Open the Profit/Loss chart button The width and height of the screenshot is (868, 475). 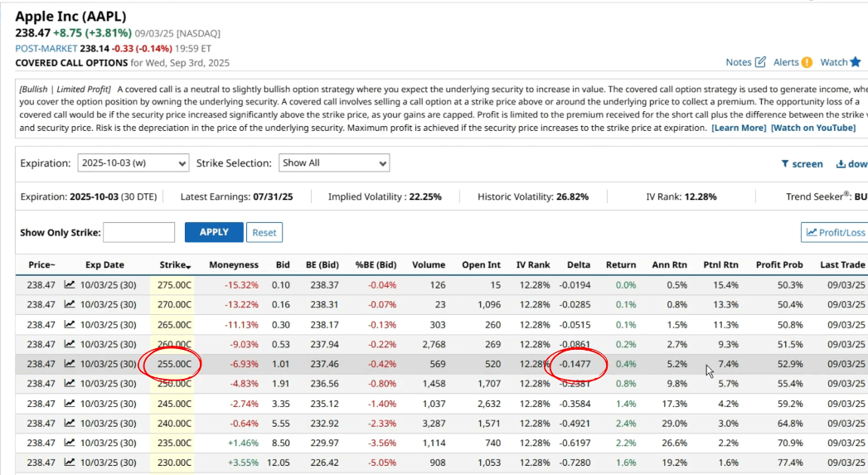(x=835, y=232)
